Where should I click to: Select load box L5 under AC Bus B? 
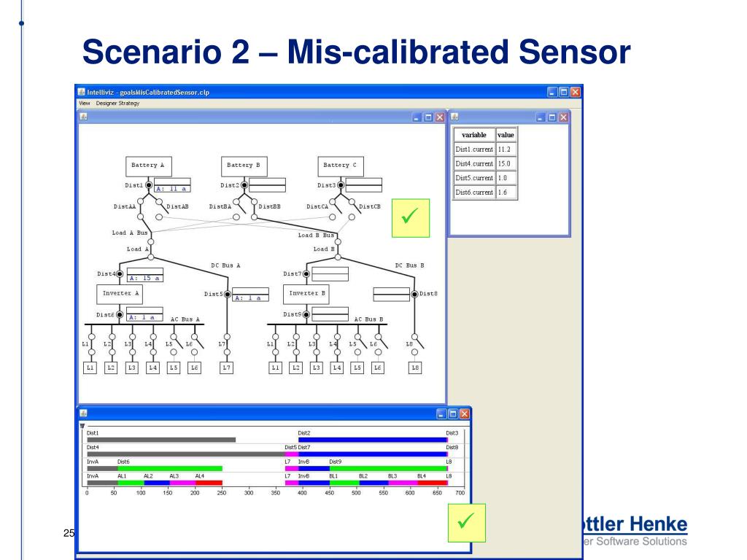(x=357, y=367)
